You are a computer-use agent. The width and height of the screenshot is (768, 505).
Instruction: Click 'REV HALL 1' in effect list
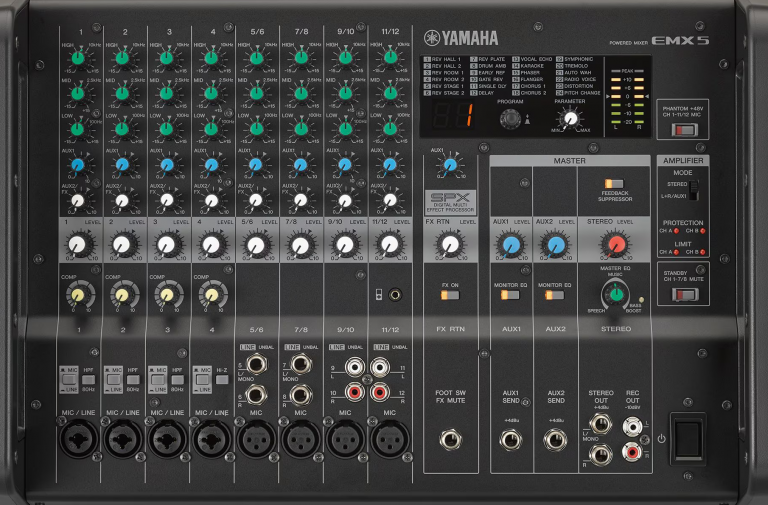pos(443,59)
